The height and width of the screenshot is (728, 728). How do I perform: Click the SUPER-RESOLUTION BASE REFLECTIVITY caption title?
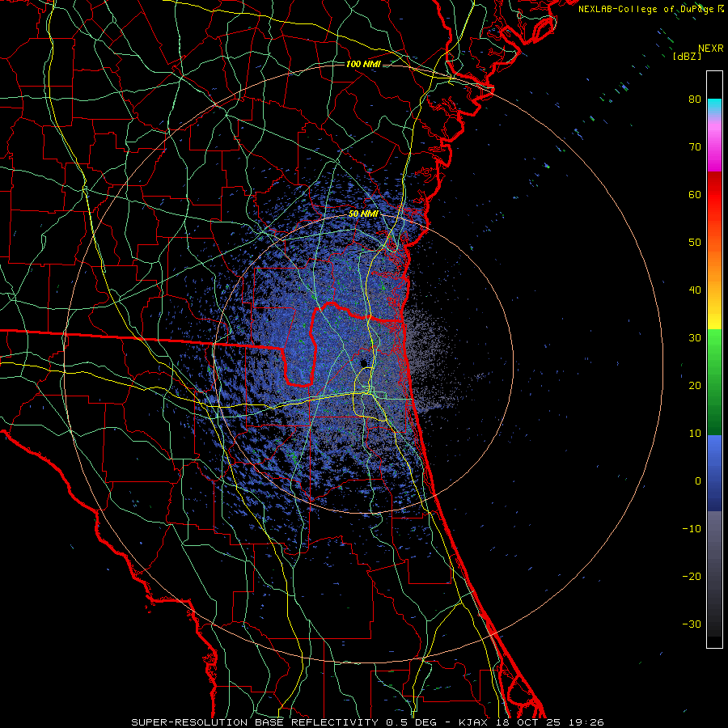(x=255, y=722)
